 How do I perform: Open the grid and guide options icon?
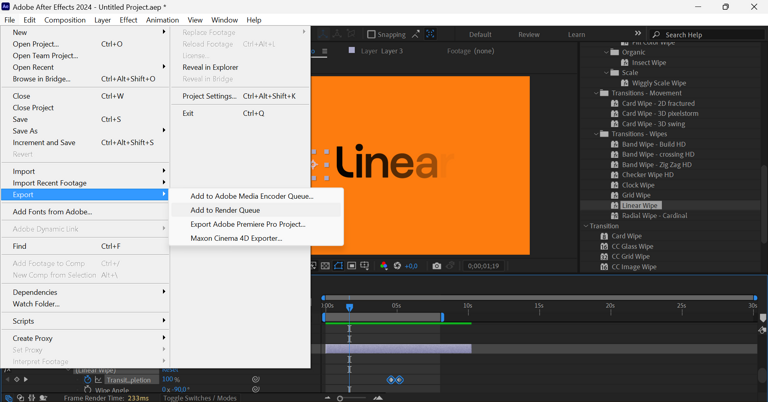364,266
